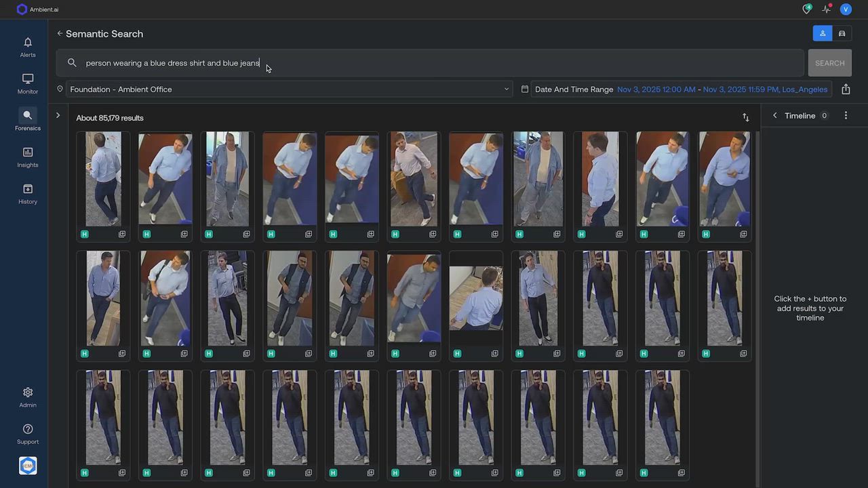Open the share/export icon next to date range

[x=846, y=89]
